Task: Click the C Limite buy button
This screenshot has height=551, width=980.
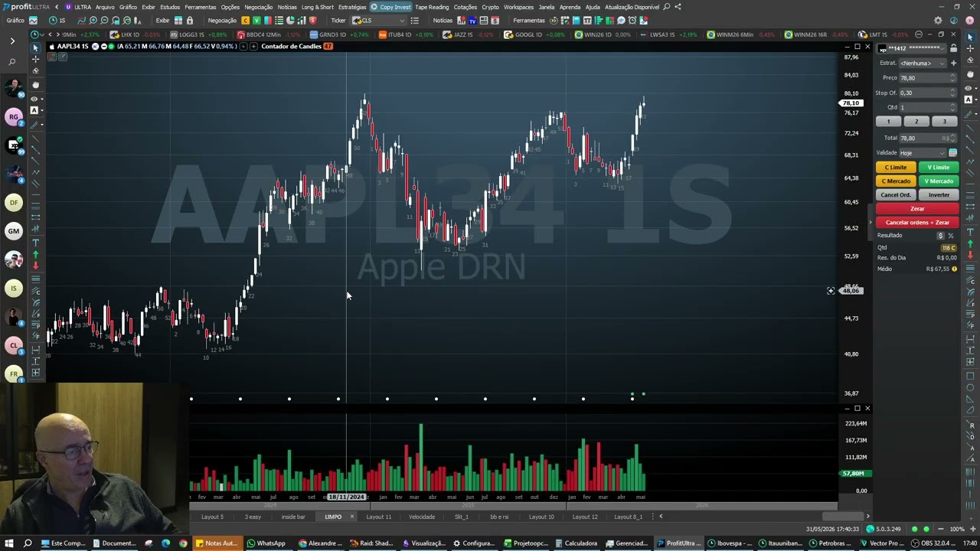Action: [896, 167]
